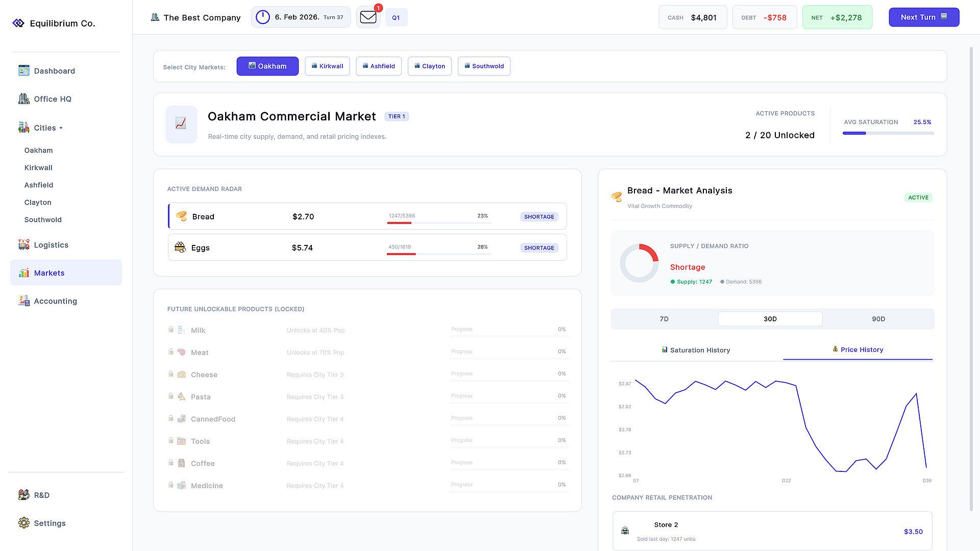The width and height of the screenshot is (980, 551).
Task: Click the Equilibrium Co. logo icon
Action: (x=18, y=23)
